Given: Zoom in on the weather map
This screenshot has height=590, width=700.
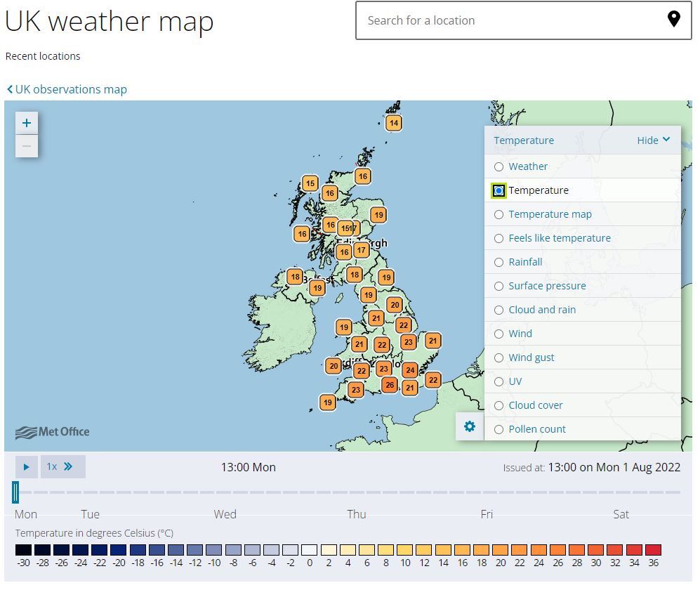Looking at the screenshot, I should pyautogui.click(x=27, y=123).
